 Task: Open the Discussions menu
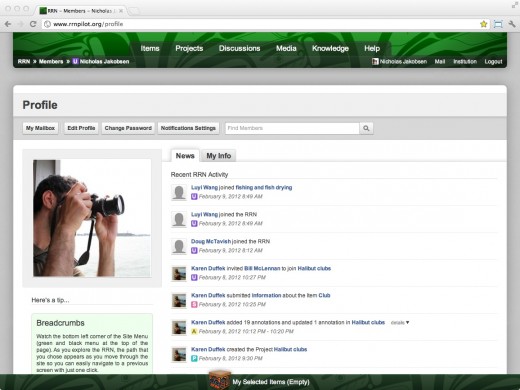pyautogui.click(x=239, y=48)
